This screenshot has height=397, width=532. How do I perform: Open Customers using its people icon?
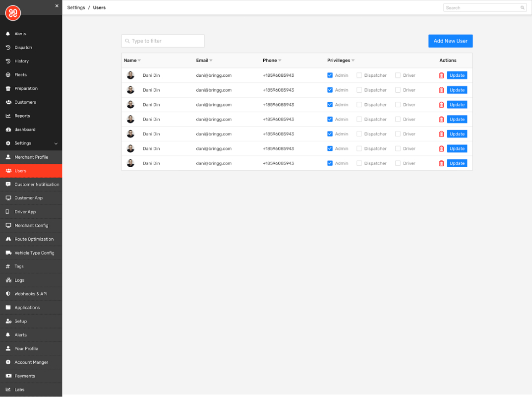tap(8, 102)
